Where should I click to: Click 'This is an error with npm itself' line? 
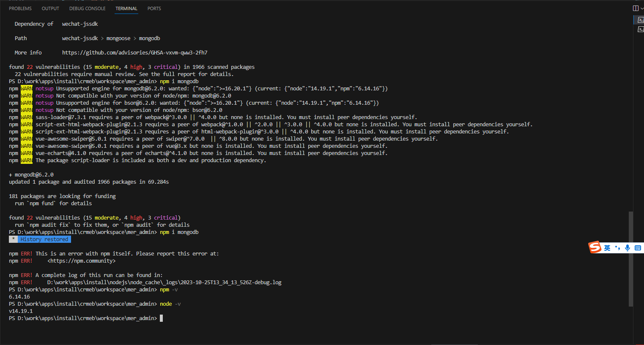tap(114, 254)
